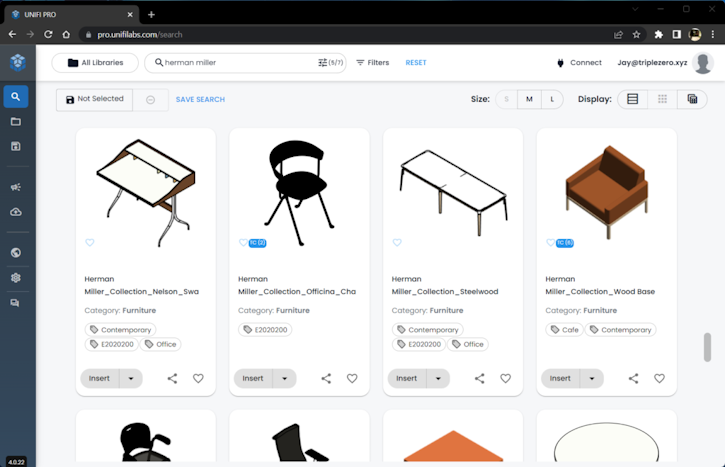Select the Search icon in sidebar
Viewport: 725px width, 467px height.
point(16,97)
